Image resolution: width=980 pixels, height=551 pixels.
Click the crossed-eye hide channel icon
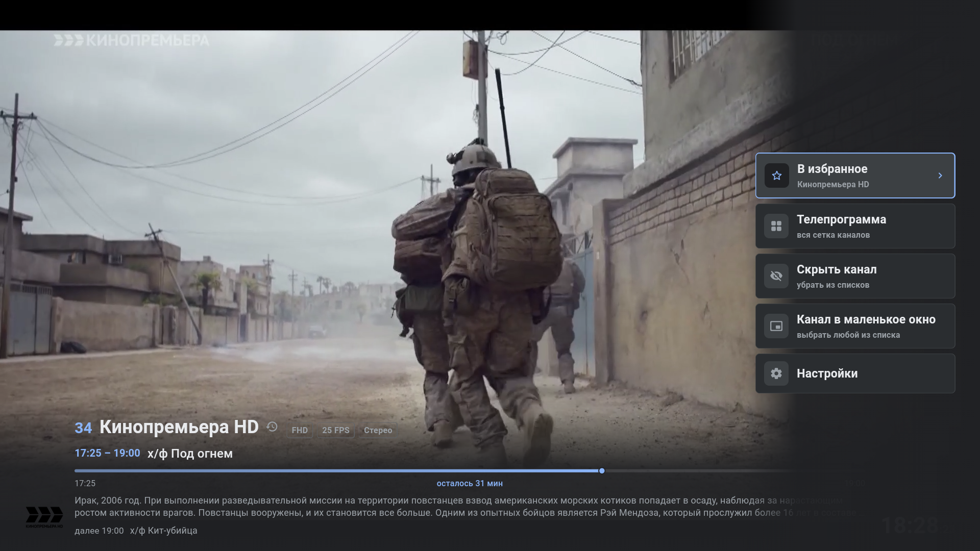pyautogui.click(x=776, y=276)
